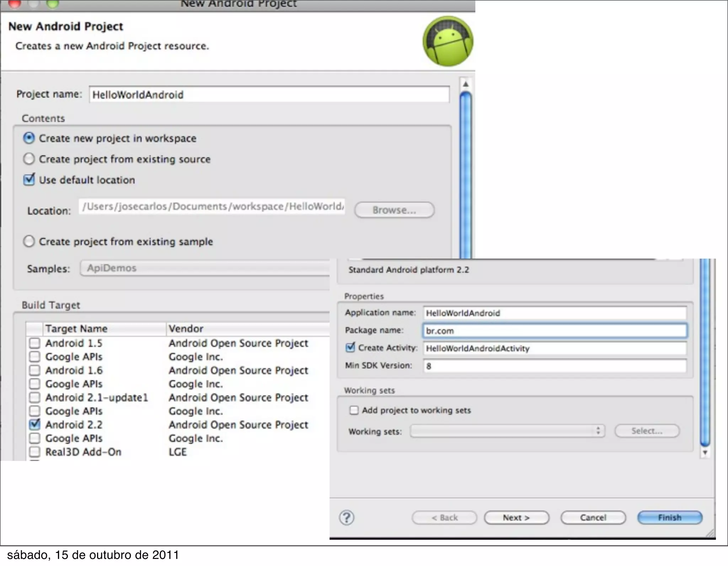
Task: Toggle the Create Activity checkbox
Action: (350, 347)
